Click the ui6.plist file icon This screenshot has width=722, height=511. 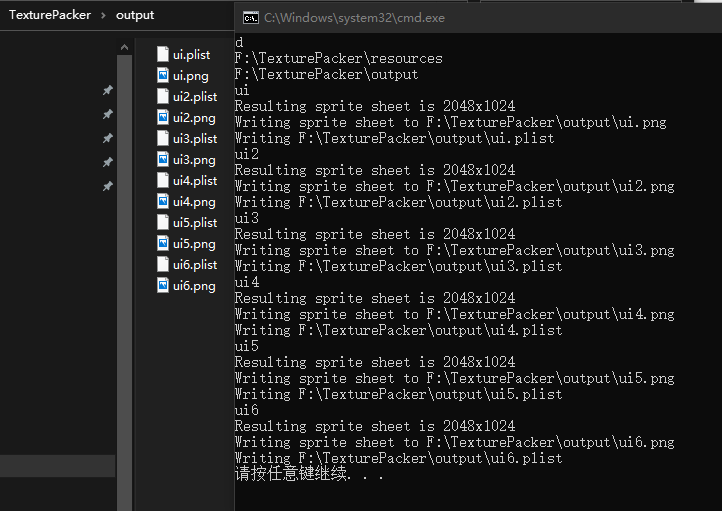(x=163, y=264)
